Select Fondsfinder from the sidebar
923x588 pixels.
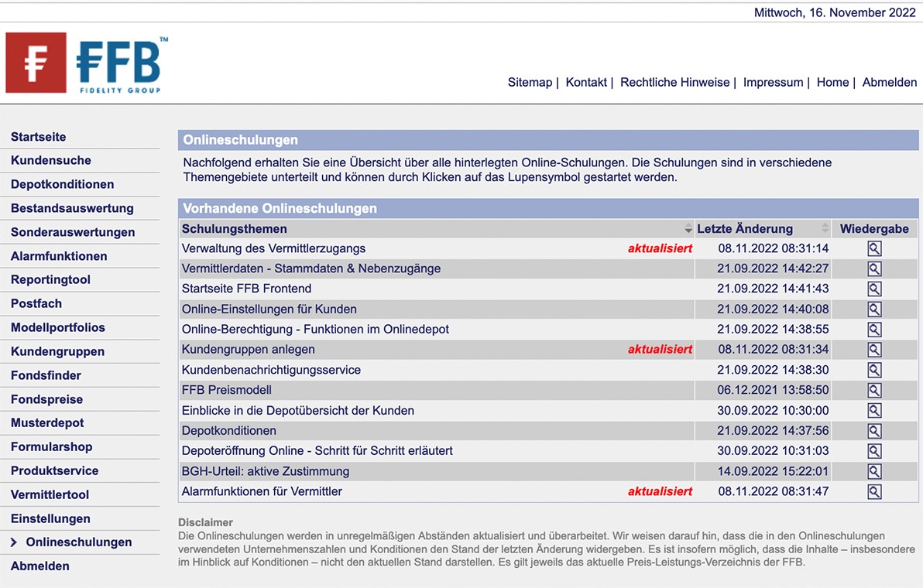[x=46, y=375]
